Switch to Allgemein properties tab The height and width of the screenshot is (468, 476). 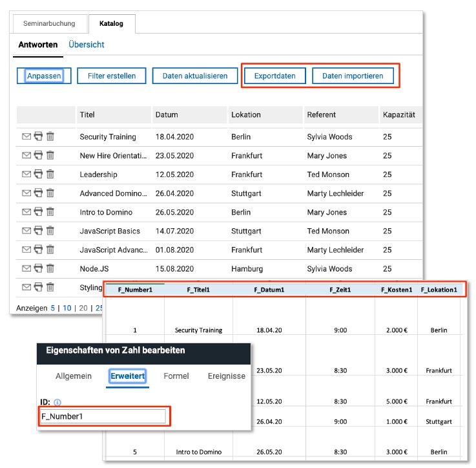[x=74, y=376]
